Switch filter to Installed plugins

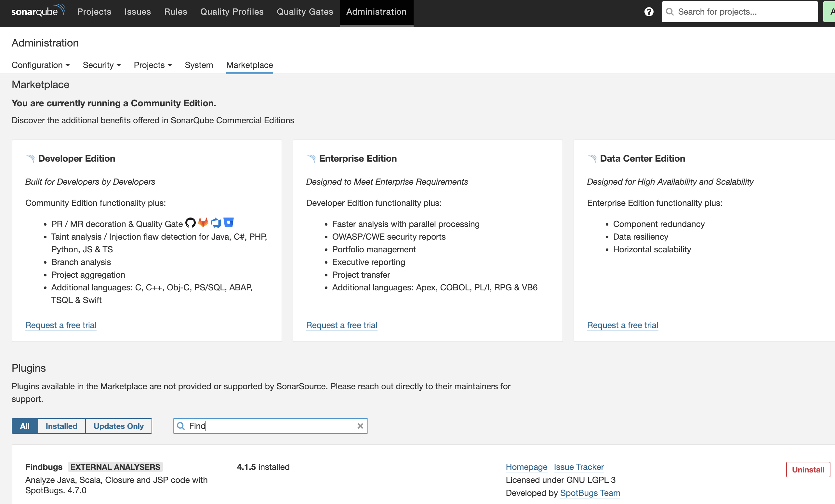click(61, 426)
